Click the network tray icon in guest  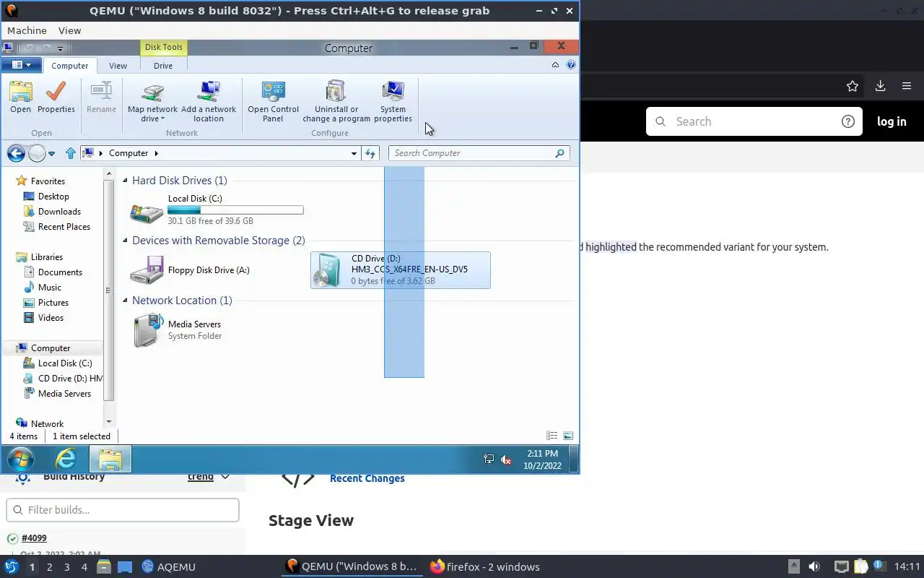point(489,460)
